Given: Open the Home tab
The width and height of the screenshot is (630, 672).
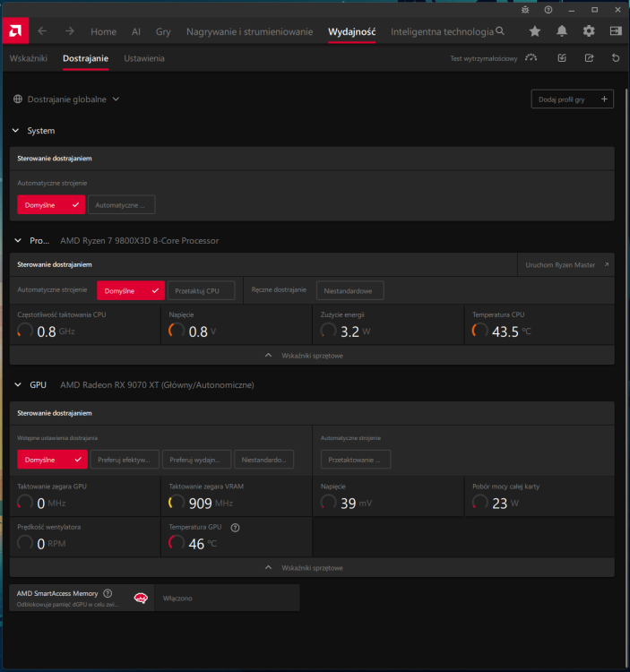Looking at the screenshot, I should pos(103,31).
